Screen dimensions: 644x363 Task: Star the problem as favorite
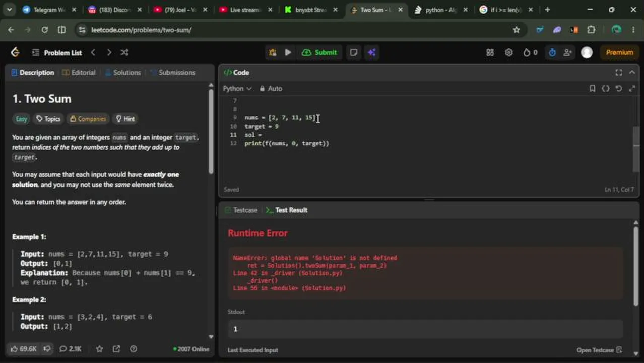[x=100, y=349]
